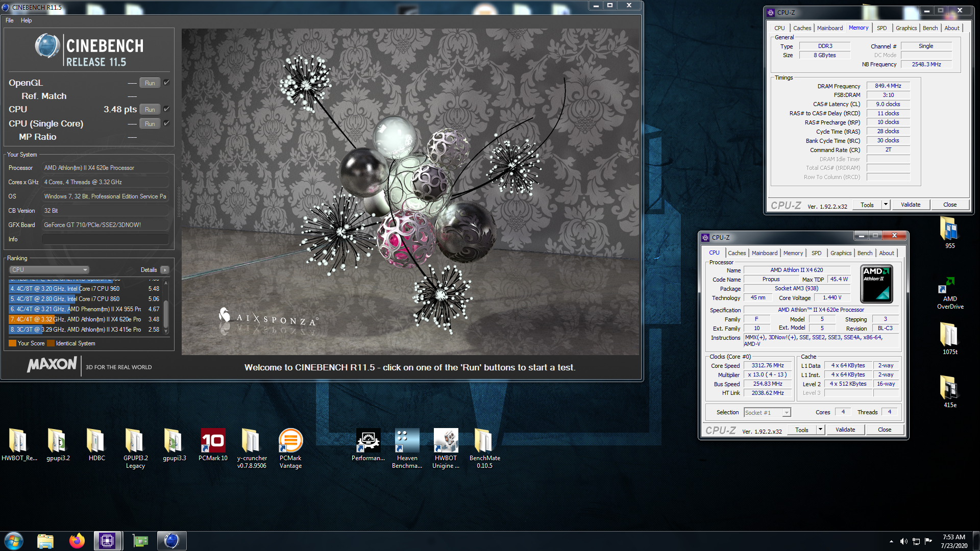Open the 1075t desktop folder

pyautogui.click(x=949, y=338)
